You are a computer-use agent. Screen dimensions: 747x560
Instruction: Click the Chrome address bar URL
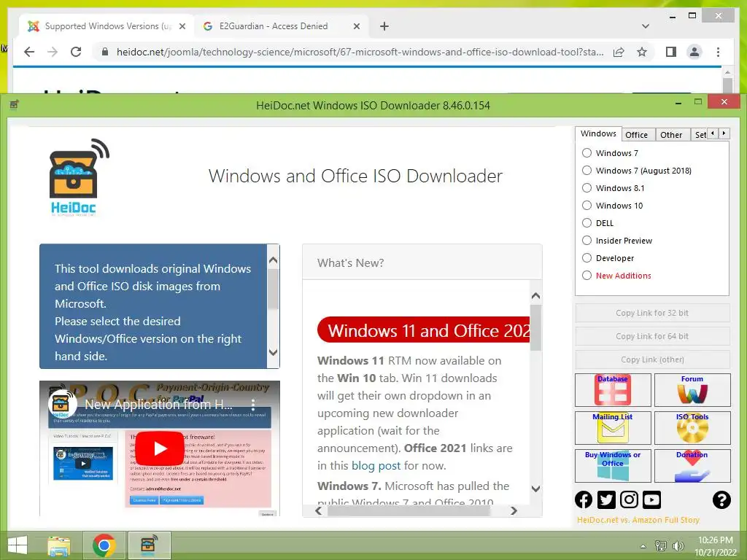(360, 52)
